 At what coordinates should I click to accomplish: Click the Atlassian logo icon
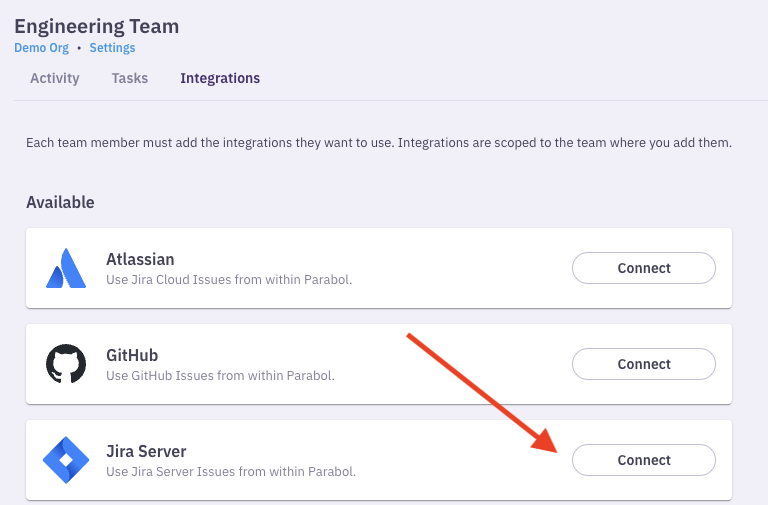click(66, 268)
